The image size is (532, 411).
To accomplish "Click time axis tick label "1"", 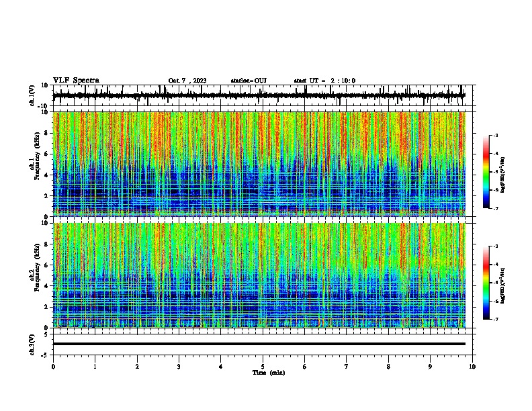I will (95, 366).
